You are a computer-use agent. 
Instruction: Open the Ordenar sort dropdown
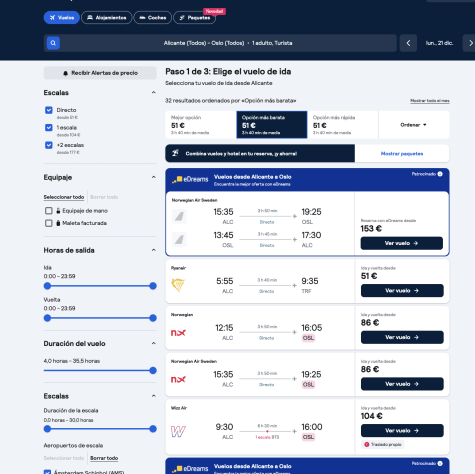tap(413, 125)
